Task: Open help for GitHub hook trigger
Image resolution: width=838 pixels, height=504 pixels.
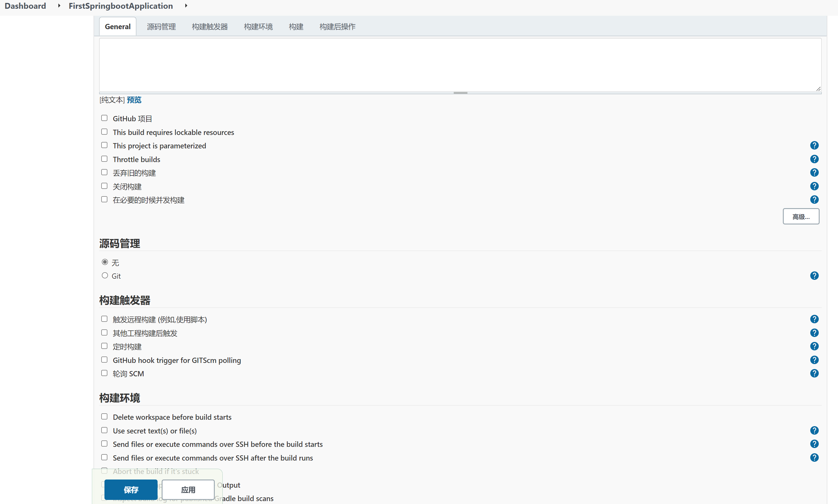Action: point(814,360)
